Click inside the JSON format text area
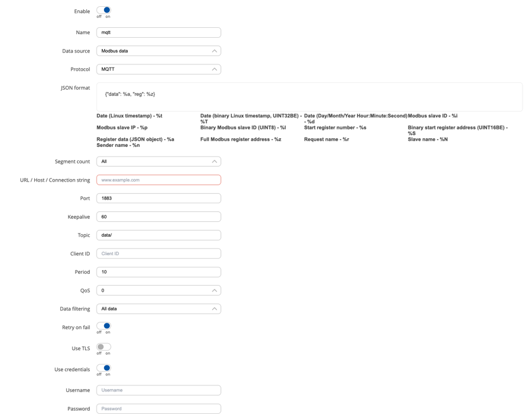 pos(309,97)
